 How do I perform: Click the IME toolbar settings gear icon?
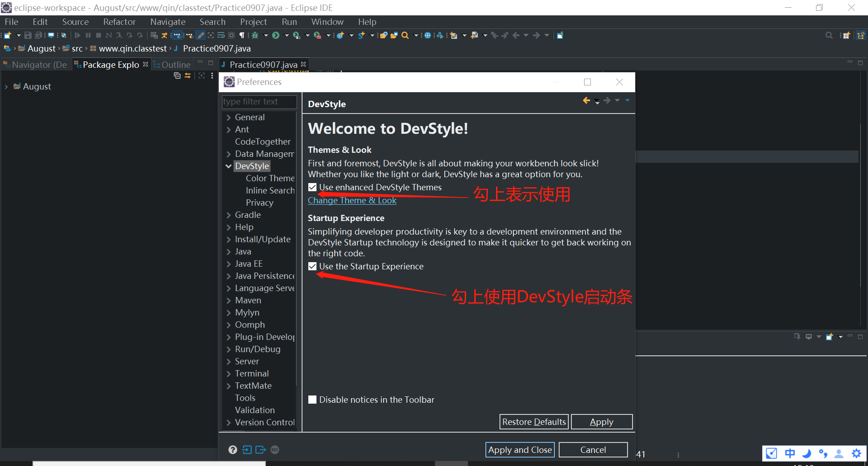pos(856,453)
